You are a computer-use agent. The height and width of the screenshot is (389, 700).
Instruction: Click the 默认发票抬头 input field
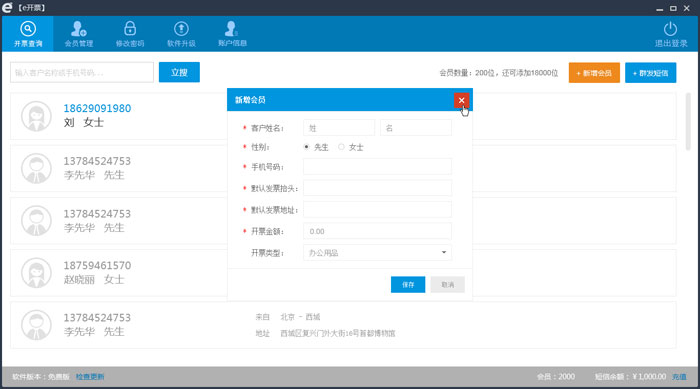pos(377,188)
